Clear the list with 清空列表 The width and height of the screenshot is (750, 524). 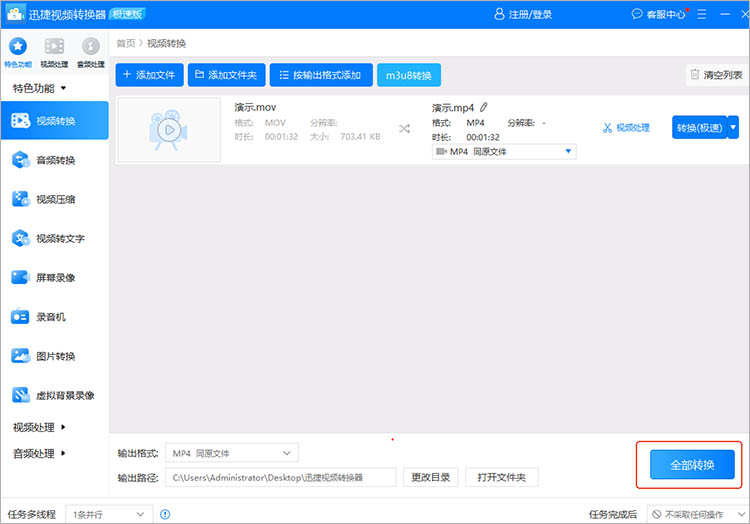(x=717, y=75)
